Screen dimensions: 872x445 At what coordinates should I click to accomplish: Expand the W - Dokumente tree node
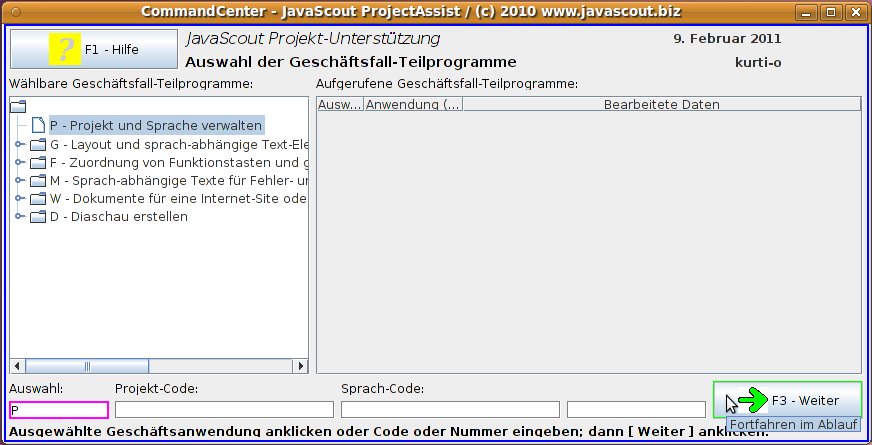point(19,199)
